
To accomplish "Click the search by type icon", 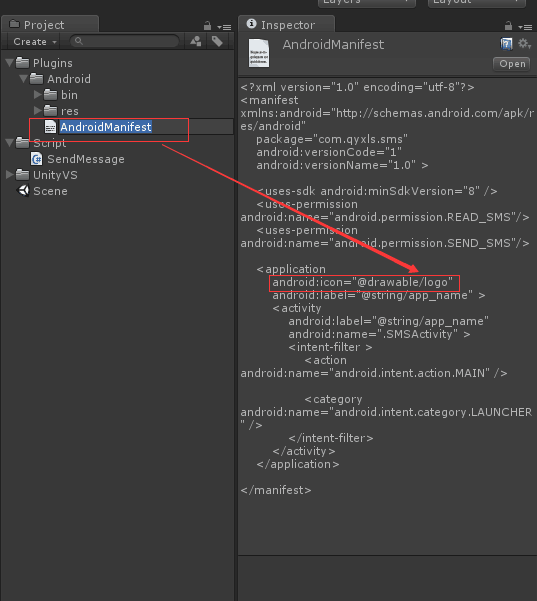I will (x=196, y=41).
